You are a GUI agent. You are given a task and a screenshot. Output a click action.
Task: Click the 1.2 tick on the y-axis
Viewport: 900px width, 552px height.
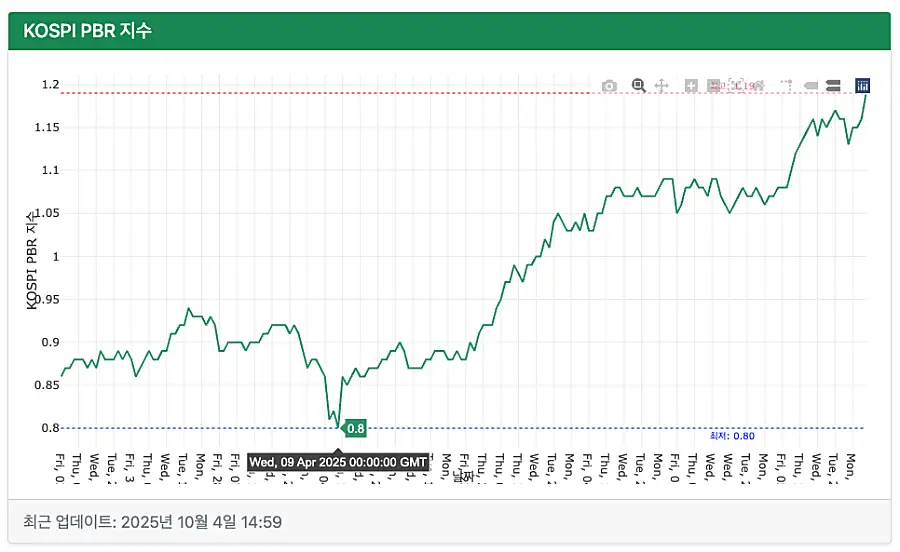49,84
